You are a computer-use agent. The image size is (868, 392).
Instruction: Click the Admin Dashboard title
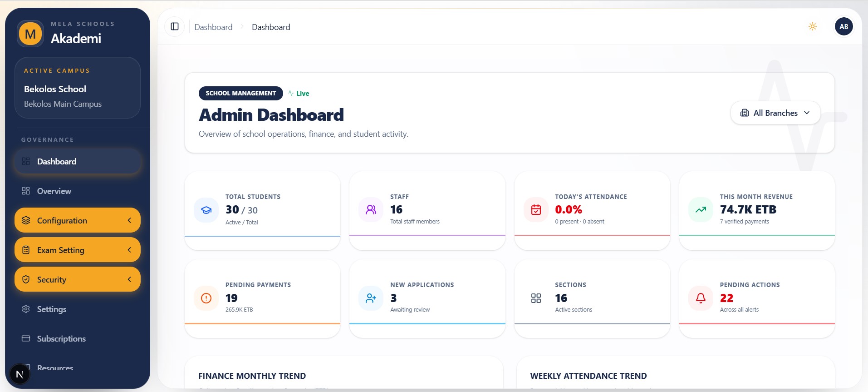coord(271,115)
